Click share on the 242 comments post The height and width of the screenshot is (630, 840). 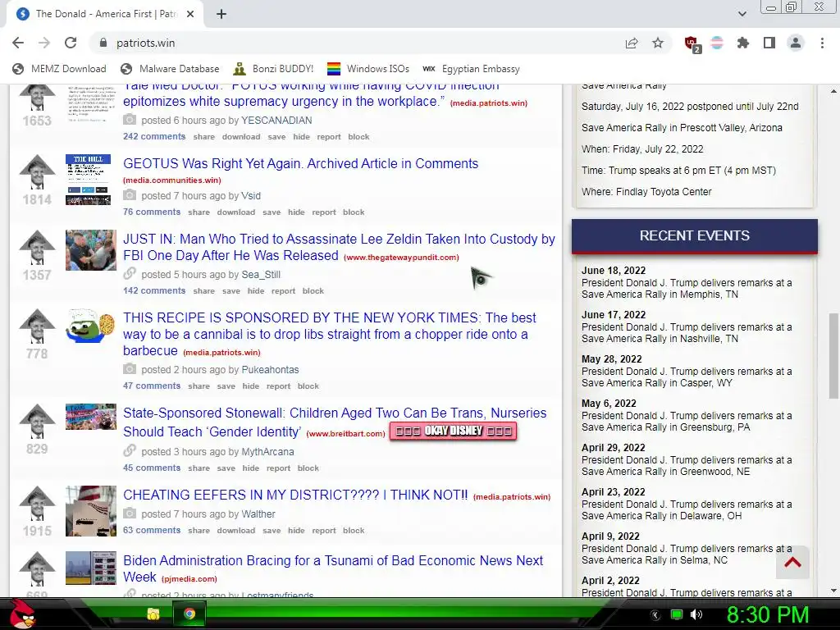(x=203, y=137)
